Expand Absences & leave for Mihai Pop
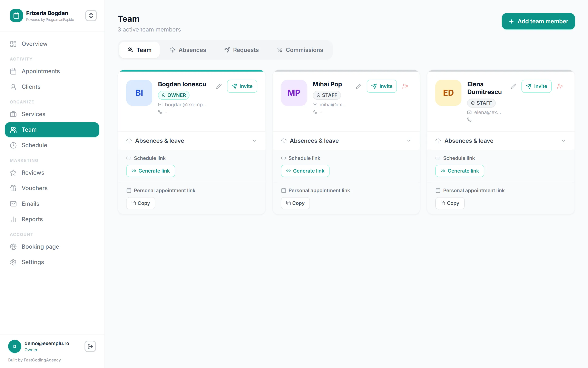The image size is (588, 368). pyautogui.click(x=346, y=141)
